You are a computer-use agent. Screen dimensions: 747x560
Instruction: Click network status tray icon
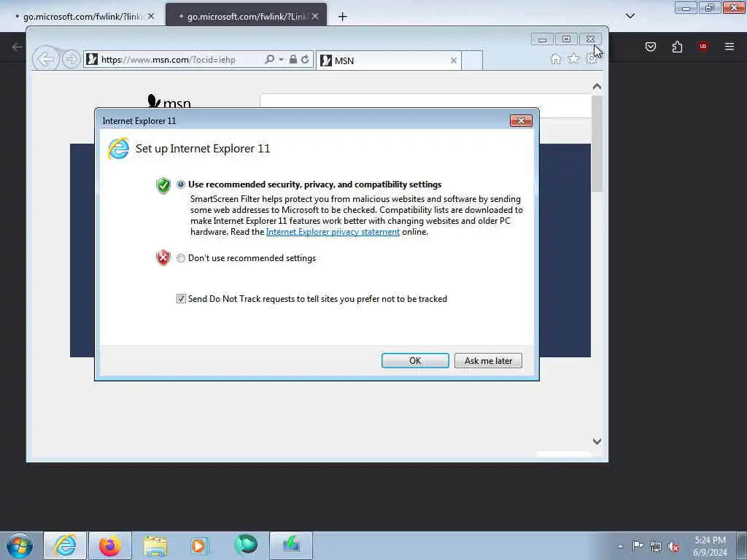coord(656,546)
